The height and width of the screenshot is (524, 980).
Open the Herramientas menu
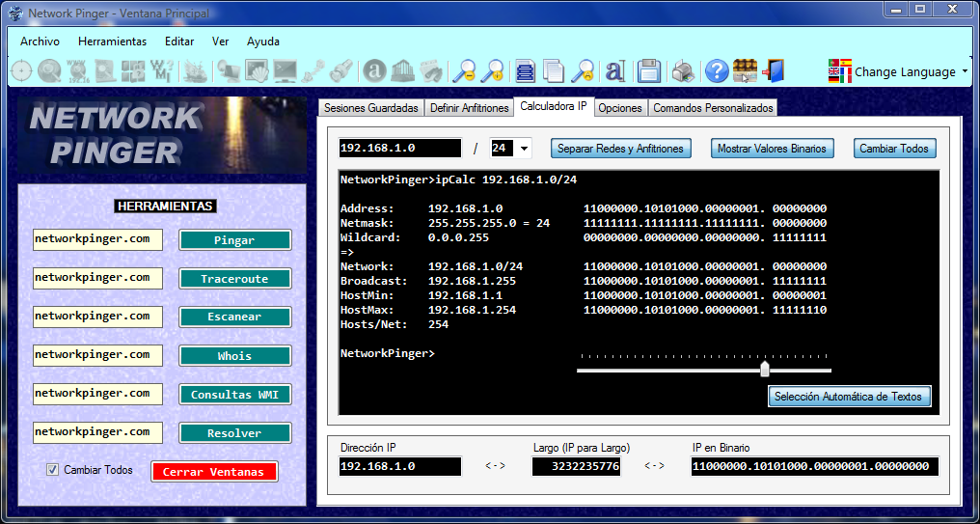coord(113,41)
